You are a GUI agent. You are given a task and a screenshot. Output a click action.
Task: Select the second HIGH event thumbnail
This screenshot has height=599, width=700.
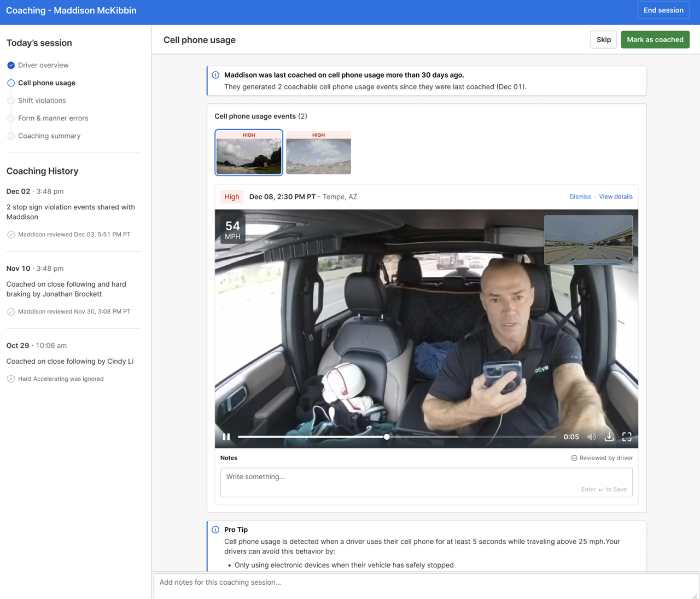[318, 153]
